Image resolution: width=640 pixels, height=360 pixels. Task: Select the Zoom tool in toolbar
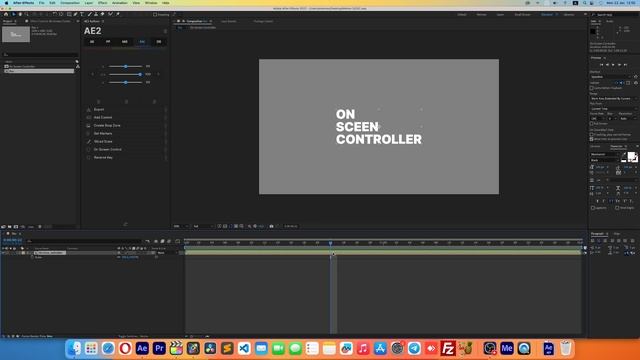coord(27,14)
